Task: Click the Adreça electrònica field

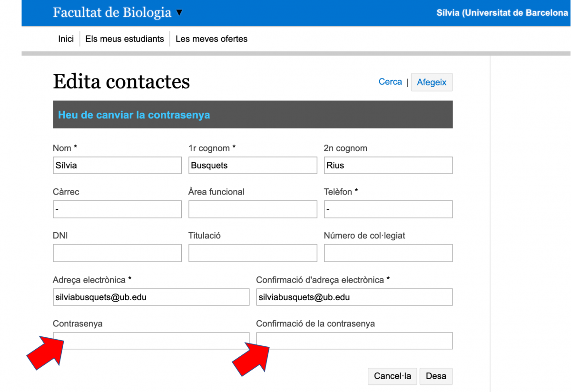Action: (x=151, y=297)
